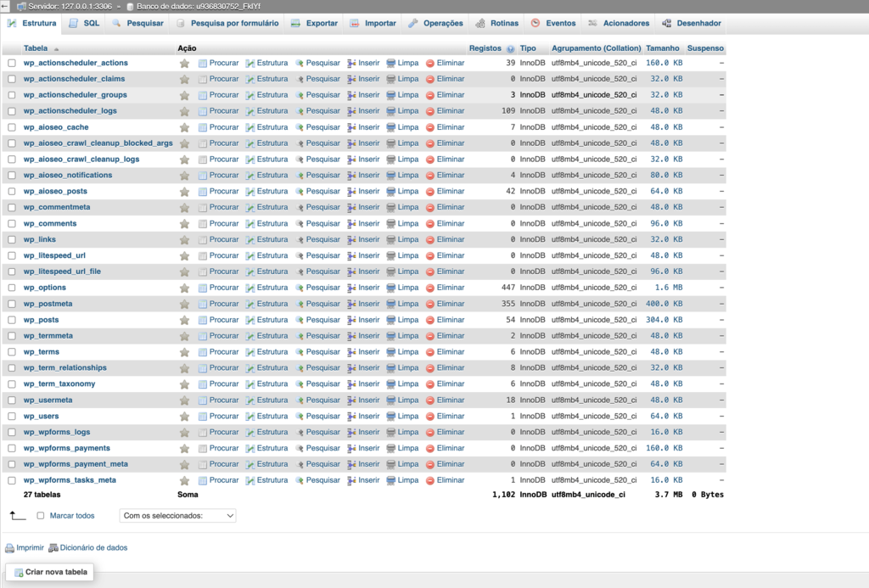The height and width of the screenshot is (588, 869).
Task: Check the wp_usermeta table checkbox
Action: point(11,400)
